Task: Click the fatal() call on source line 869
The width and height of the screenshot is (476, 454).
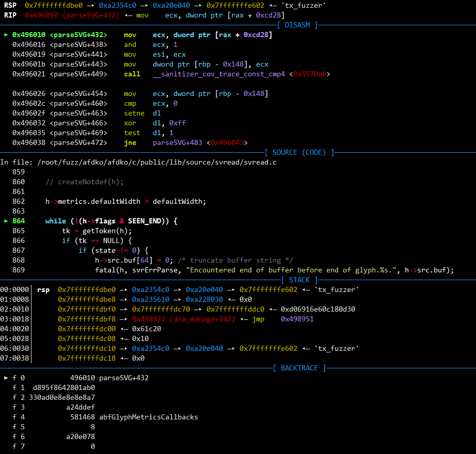Action: pyautogui.click(x=275, y=270)
